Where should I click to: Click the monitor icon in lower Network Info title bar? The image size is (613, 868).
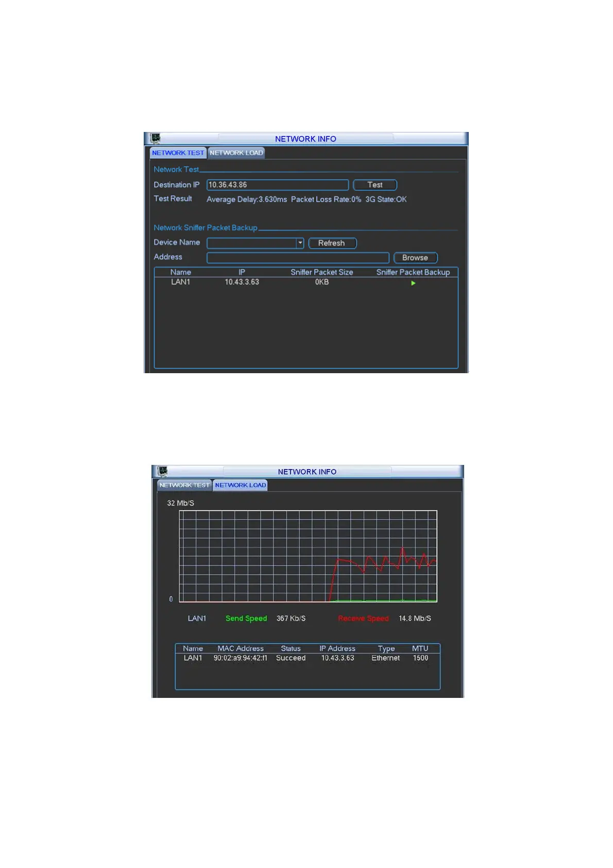[x=163, y=471]
